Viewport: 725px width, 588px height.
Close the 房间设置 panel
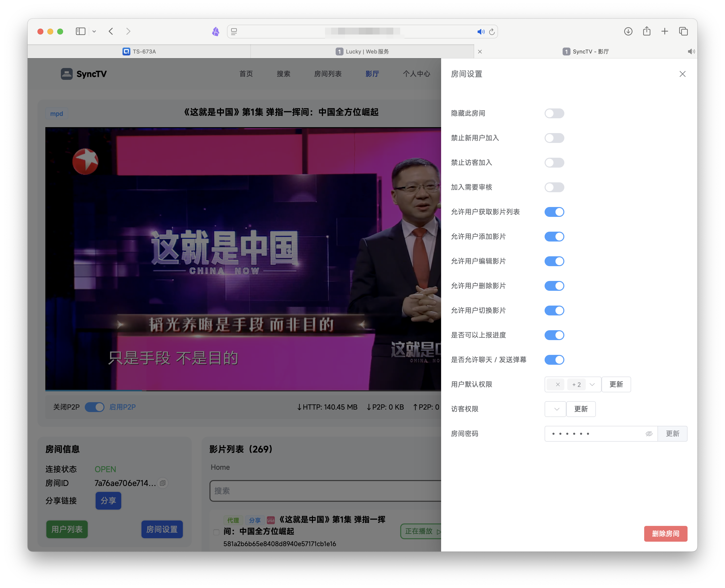coord(682,74)
